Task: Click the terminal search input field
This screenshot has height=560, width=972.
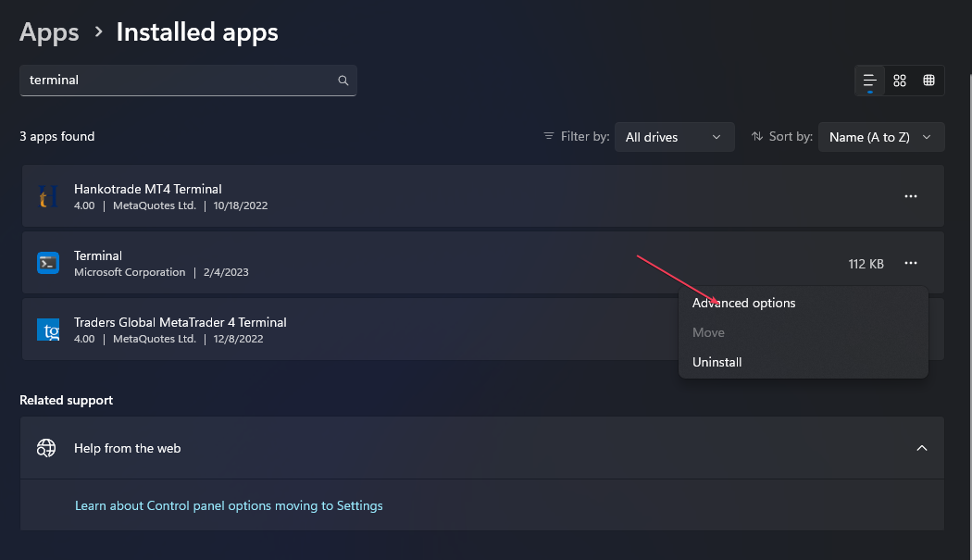Action: (188, 80)
